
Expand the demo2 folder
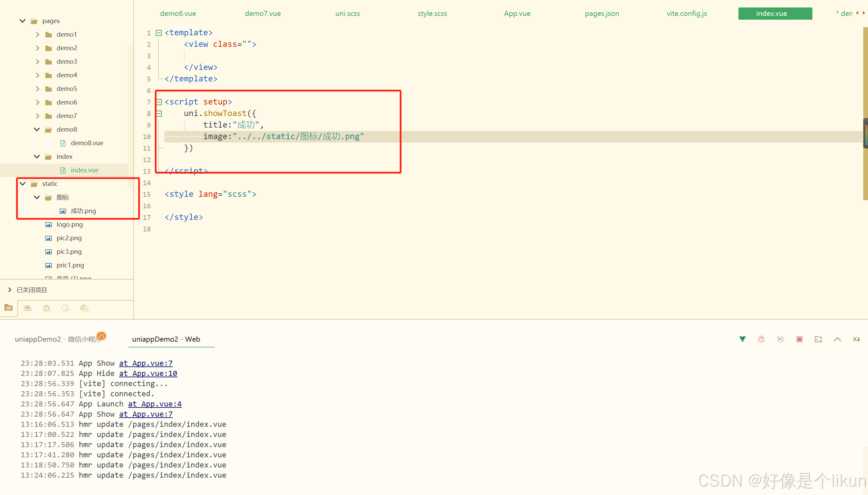[37, 48]
